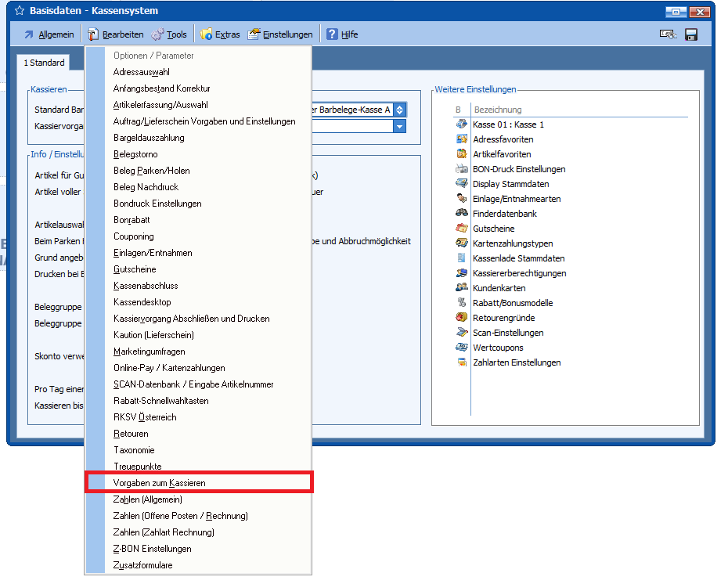
Task: Pick Kassenabschluss in the options menu
Action: (146, 286)
